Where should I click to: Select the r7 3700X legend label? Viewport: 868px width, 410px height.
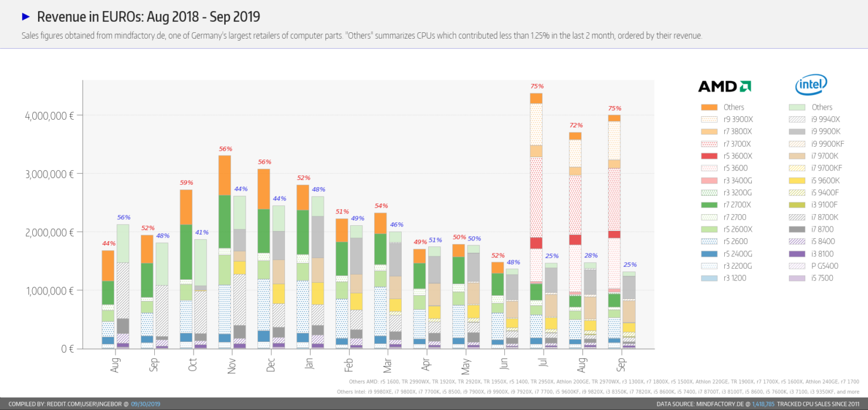(x=737, y=144)
